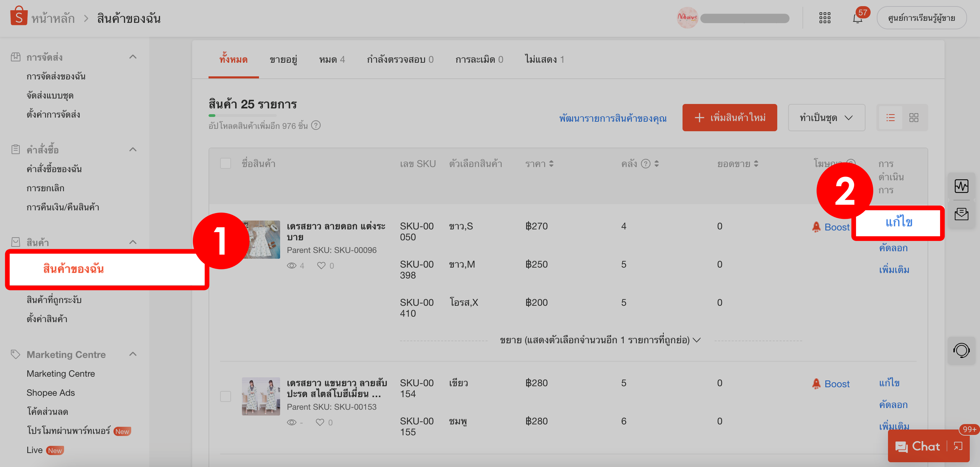Open the ทำเป็นชุด dropdown
This screenshot has width=980, height=467.
click(x=826, y=118)
